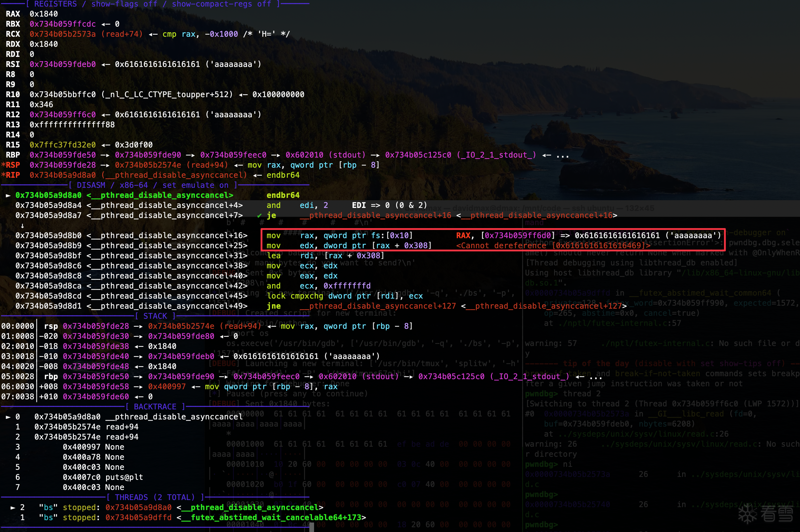Click the active thread 2 arrow marker
800x532 pixels.
coord(12,508)
